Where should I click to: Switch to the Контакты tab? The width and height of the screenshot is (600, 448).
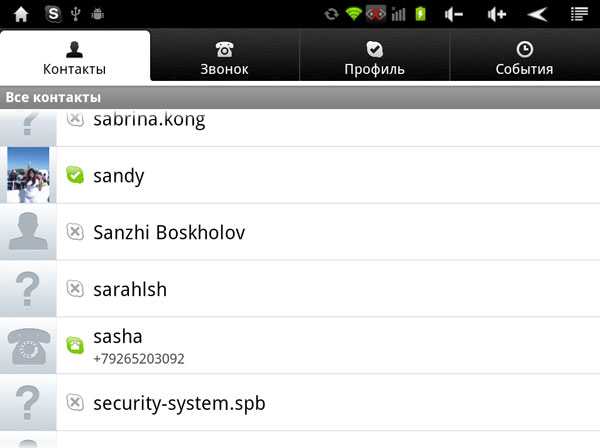tap(75, 56)
